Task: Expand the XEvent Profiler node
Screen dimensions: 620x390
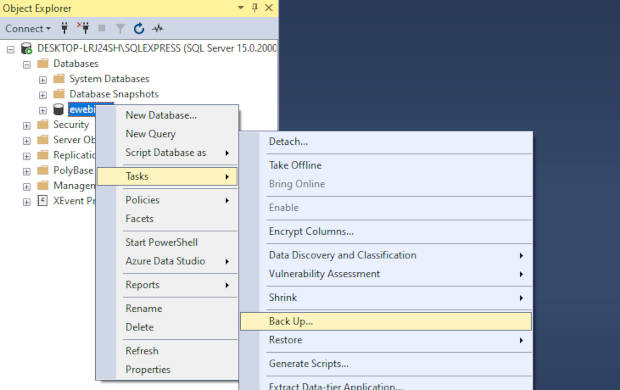Action: point(26,202)
